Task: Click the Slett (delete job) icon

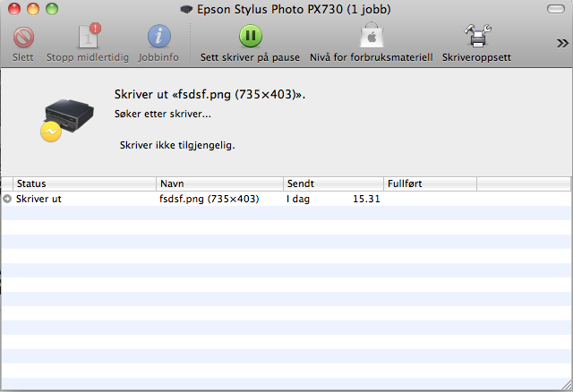Action: coord(23,38)
